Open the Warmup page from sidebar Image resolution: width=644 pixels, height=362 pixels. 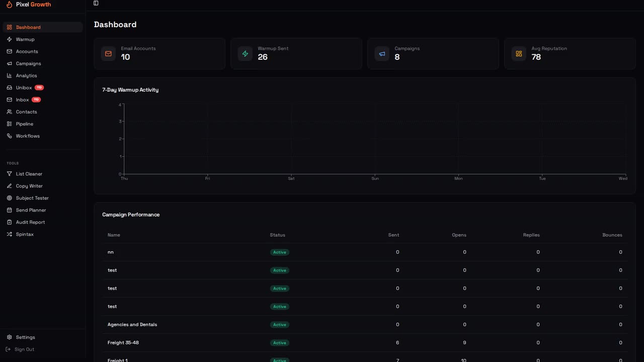point(43,39)
